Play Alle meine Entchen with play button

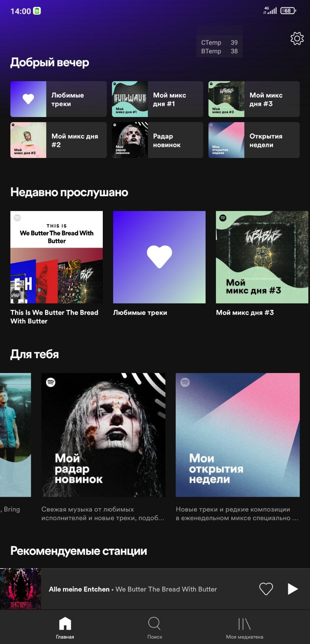293,589
